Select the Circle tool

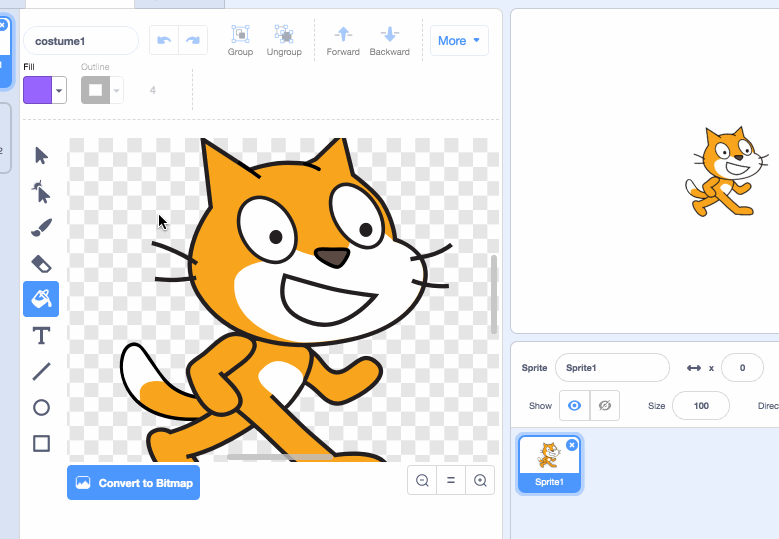(41, 407)
